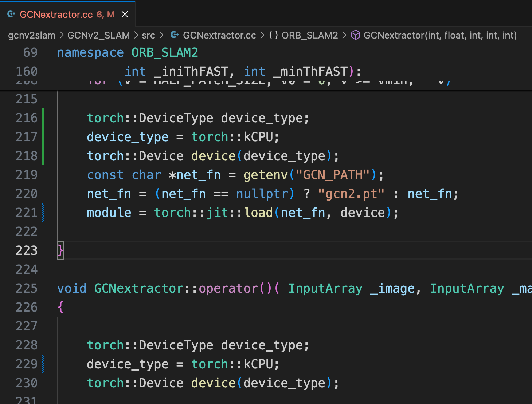Click void keyword on line 225

(72, 288)
